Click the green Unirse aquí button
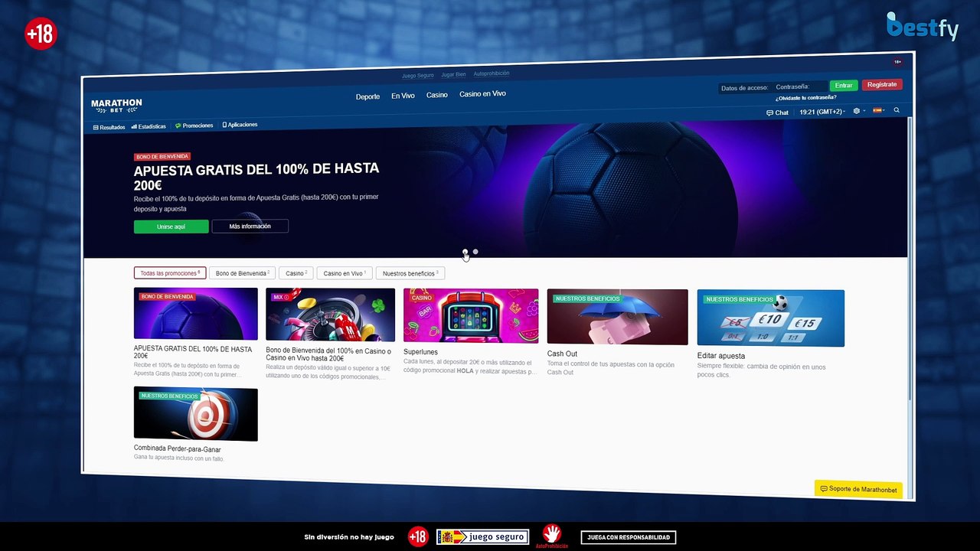 (x=171, y=227)
